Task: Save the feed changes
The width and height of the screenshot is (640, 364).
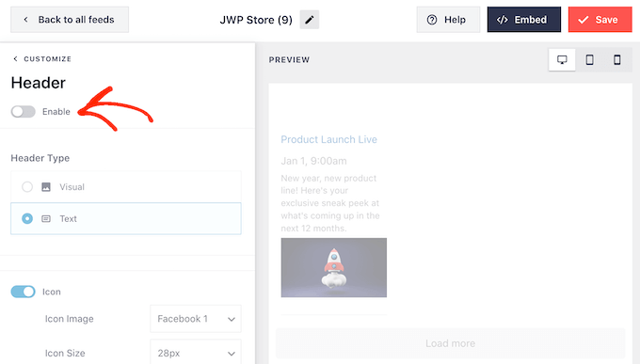Action: (x=600, y=20)
